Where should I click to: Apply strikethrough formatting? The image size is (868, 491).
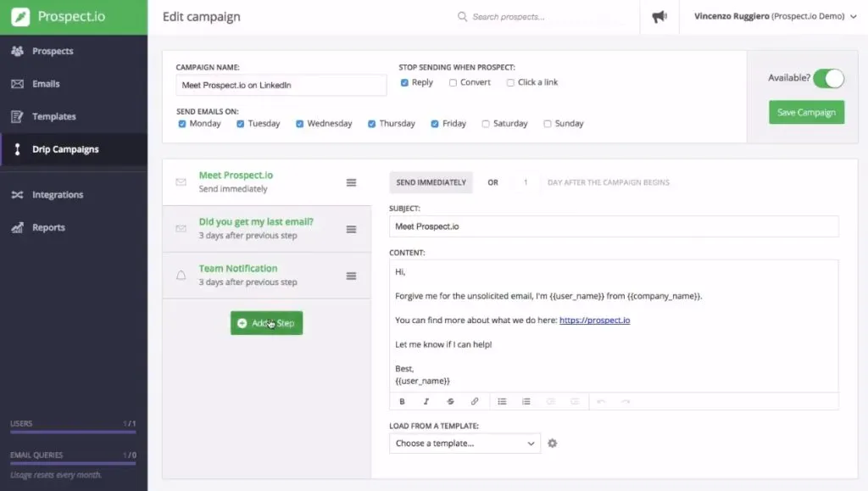point(451,401)
